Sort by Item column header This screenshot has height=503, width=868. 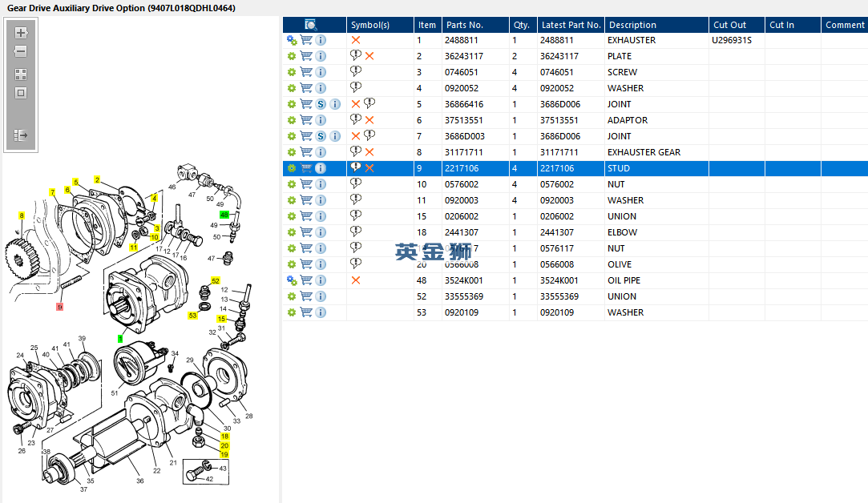[427, 25]
